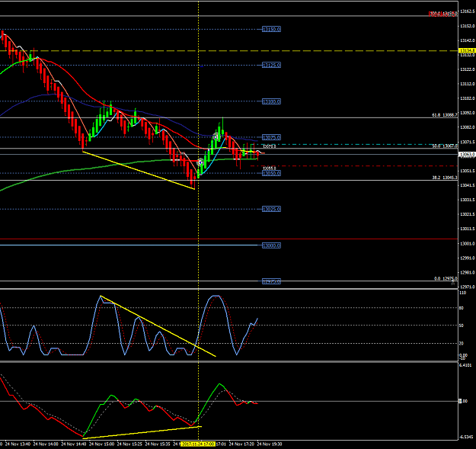The width and height of the screenshot is (476, 449).
Task: Click the -6.5345 indicator scale value
Action: pos(466,437)
